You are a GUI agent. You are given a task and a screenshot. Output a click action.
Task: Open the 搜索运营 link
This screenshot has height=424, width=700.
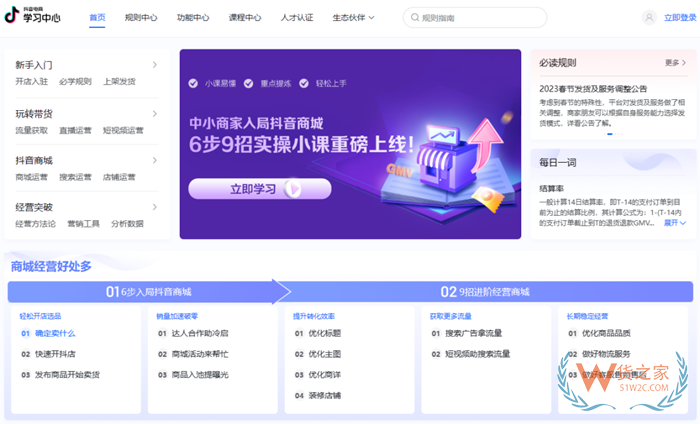pos(75,177)
